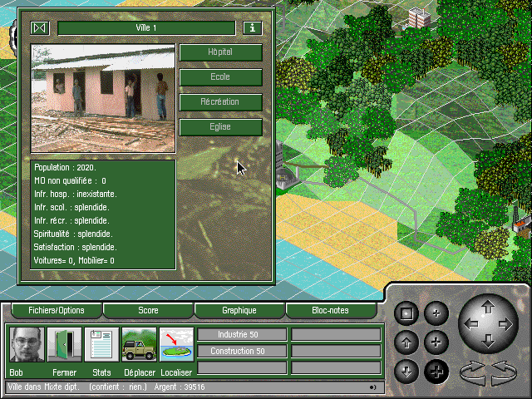Viewport: 532px width, 399px height.
Task: Click the Infr. récr. : splendide line
Action: (x=71, y=220)
